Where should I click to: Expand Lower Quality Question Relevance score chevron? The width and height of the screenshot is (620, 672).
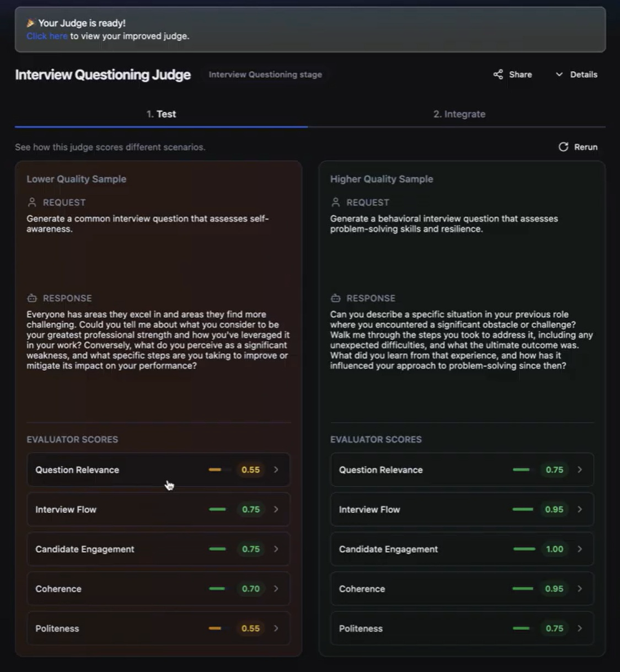point(276,470)
